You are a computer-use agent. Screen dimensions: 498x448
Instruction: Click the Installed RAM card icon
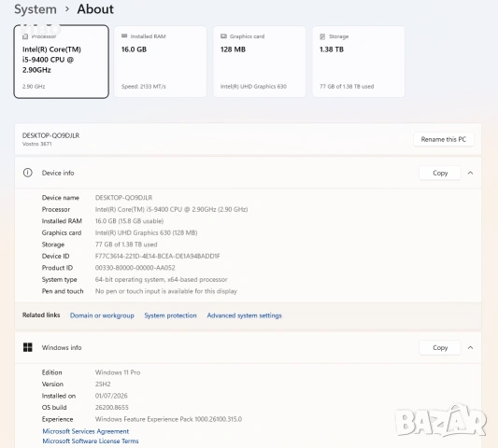[124, 36]
